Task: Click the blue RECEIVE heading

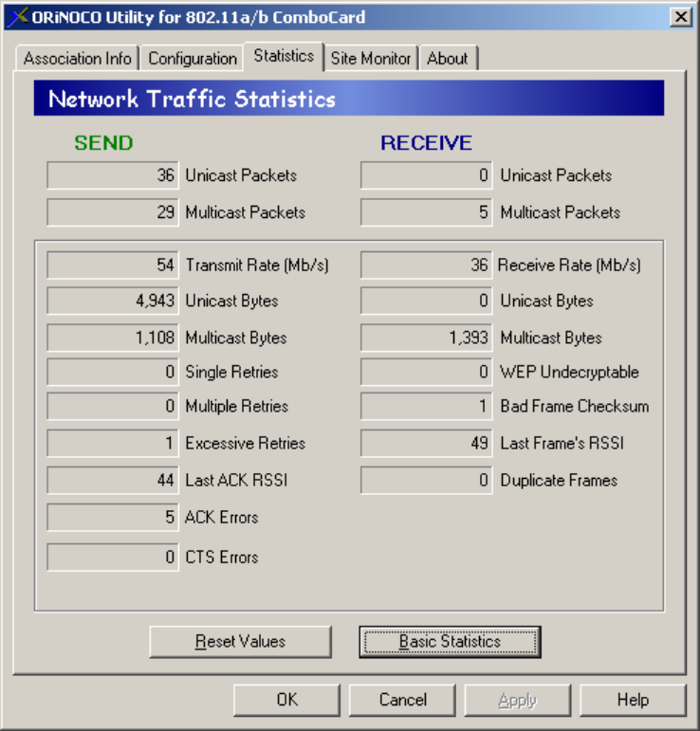Action: 426,142
